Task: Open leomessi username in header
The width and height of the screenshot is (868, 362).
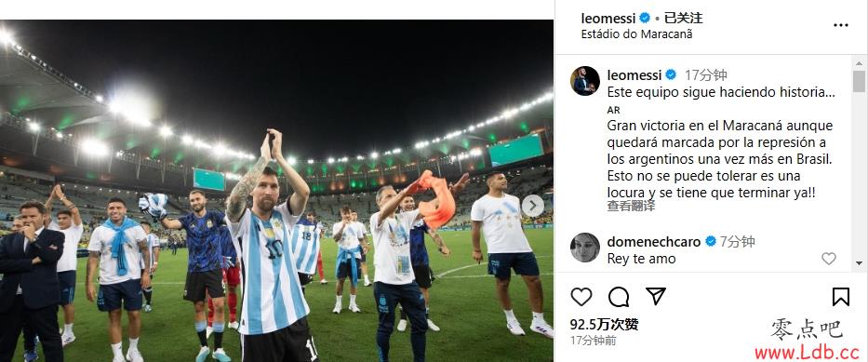Action: coord(608,19)
